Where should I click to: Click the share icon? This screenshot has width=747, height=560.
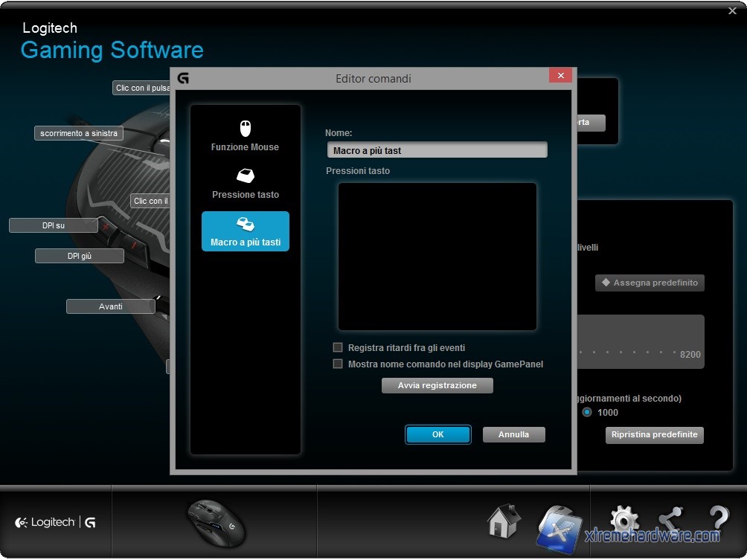point(670,521)
